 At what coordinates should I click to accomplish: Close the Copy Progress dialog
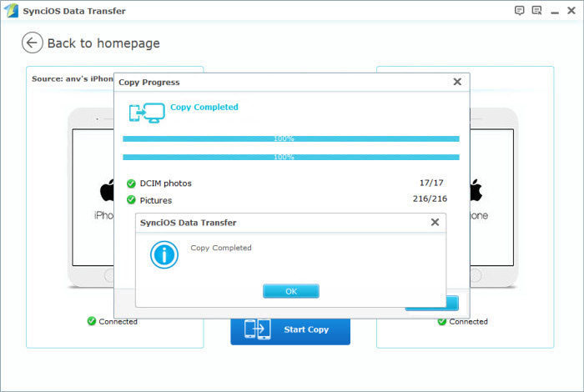click(x=457, y=82)
